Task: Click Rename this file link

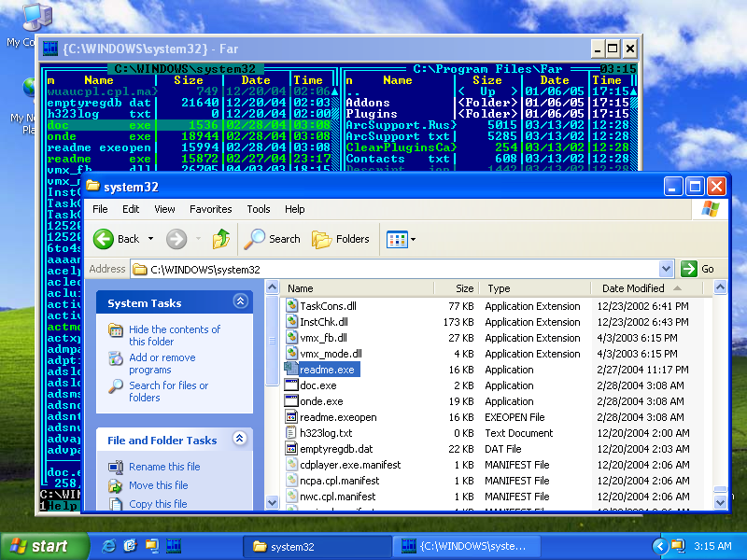Action: [x=164, y=467]
